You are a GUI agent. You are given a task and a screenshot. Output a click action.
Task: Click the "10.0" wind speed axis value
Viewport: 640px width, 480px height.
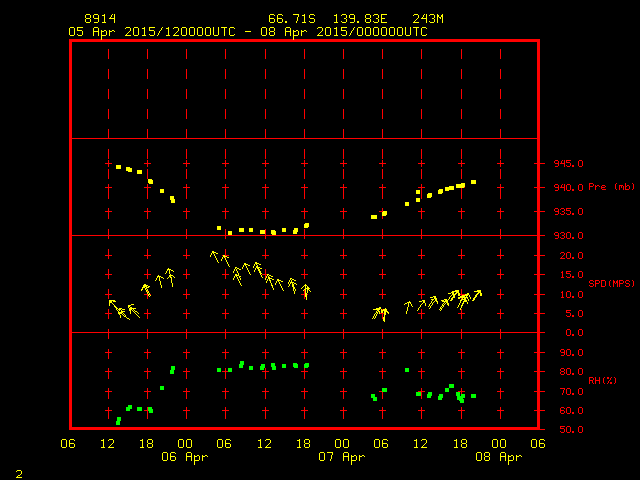pyautogui.click(x=571, y=295)
